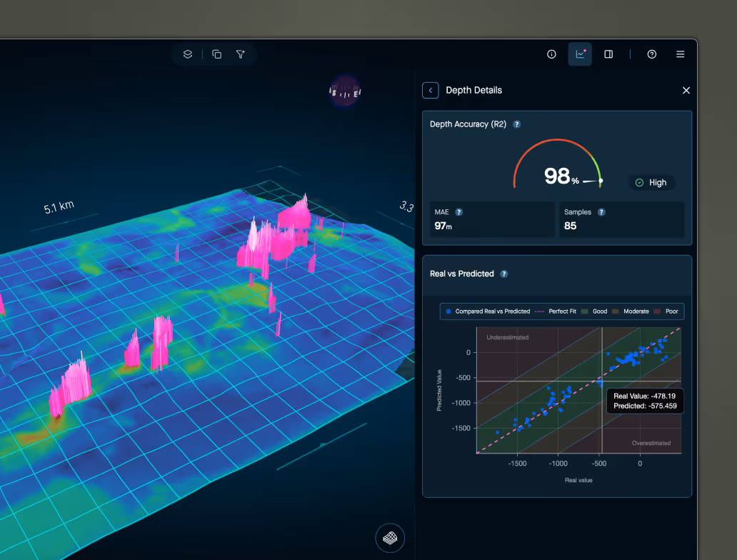Image resolution: width=737 pixels, height=560 pixels.
Task: Toggle Moderate legend entry
Action: coord(631,311)
